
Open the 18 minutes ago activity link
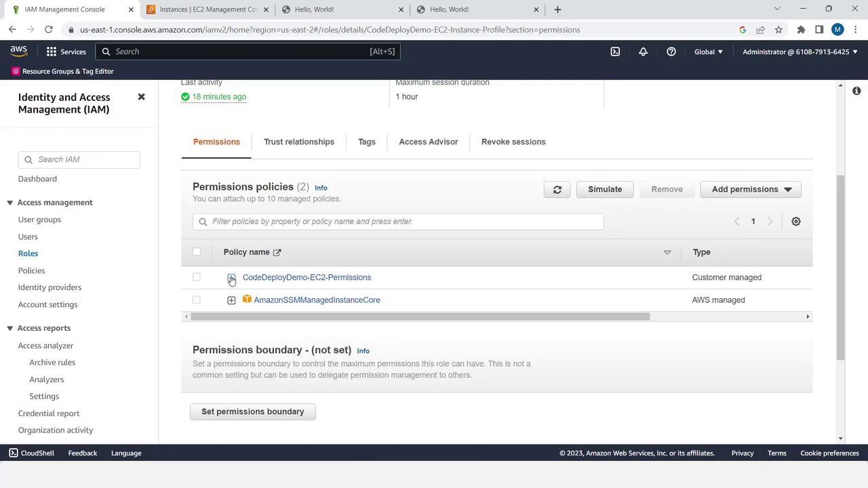click(219, 97)
